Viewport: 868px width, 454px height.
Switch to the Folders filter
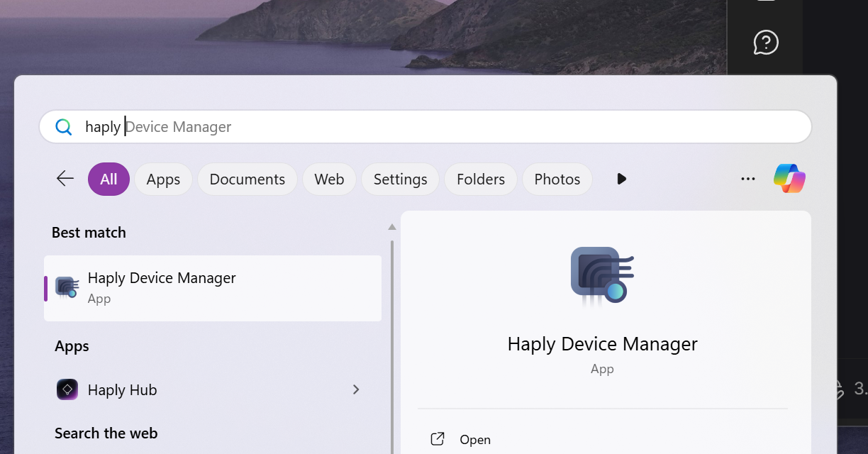480,179
